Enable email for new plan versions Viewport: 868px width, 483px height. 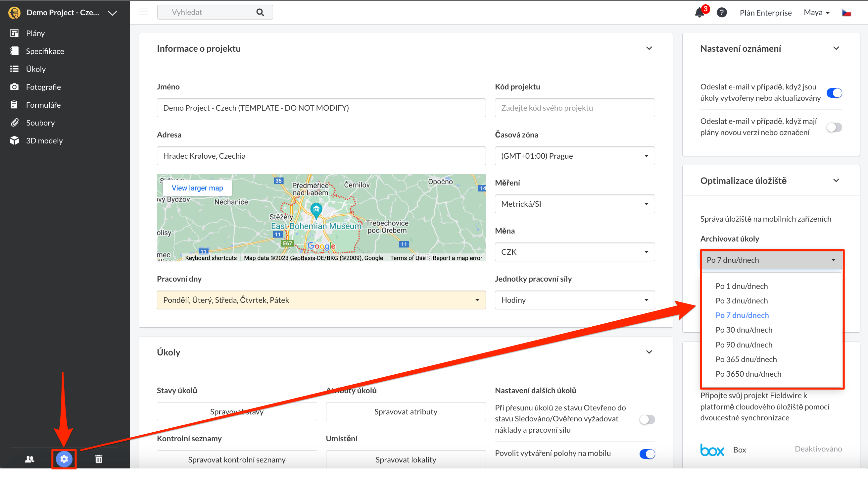(x=834, y=127)
